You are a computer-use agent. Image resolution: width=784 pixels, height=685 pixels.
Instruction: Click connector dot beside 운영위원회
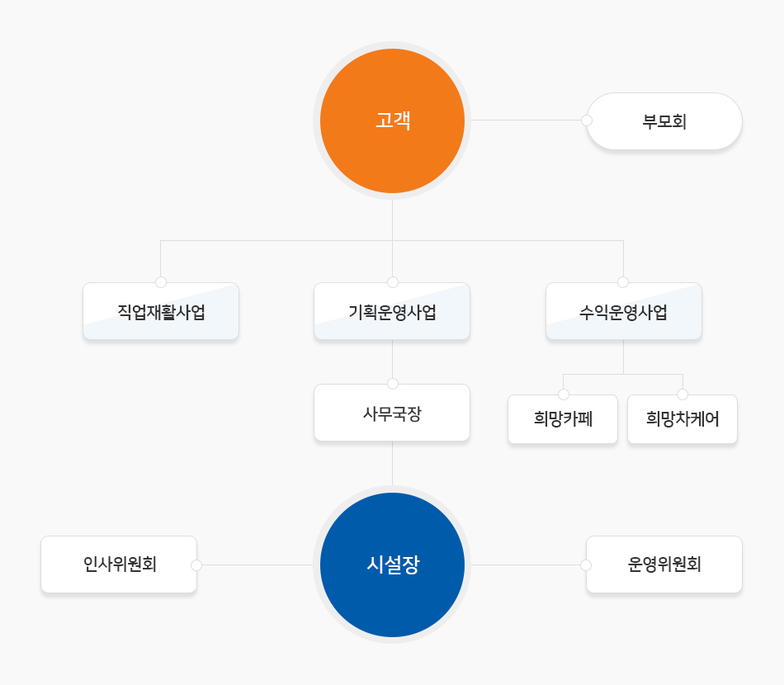(x=586, y=565)
